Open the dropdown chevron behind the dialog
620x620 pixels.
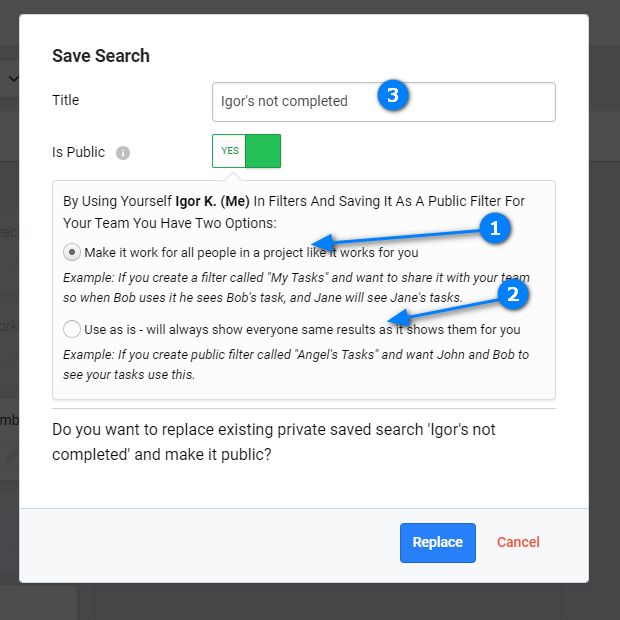pos(12,77)
